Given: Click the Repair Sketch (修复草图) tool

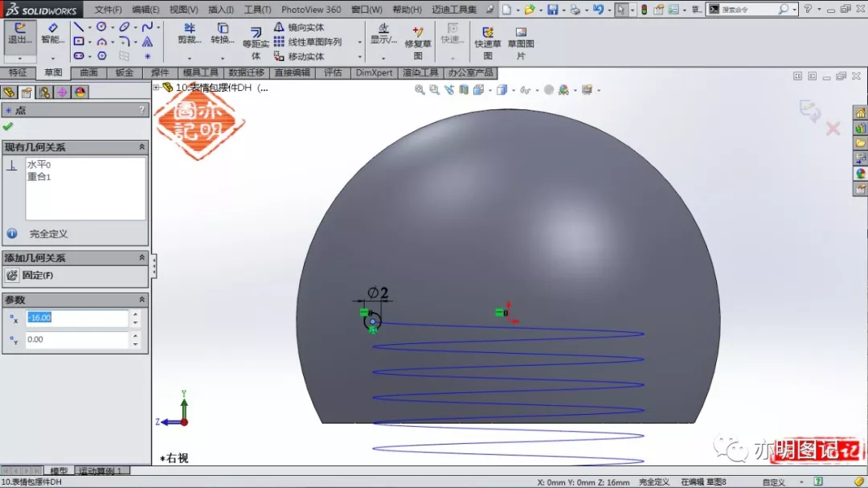Looking at the screenshot, I should pos(418,43).
